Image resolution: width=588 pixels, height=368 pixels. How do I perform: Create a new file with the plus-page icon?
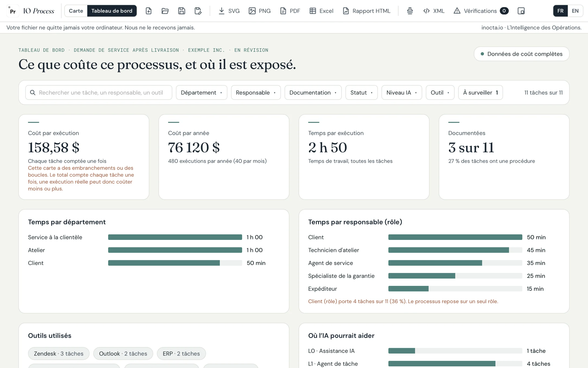pyautogui.click(x=148, y=11)
